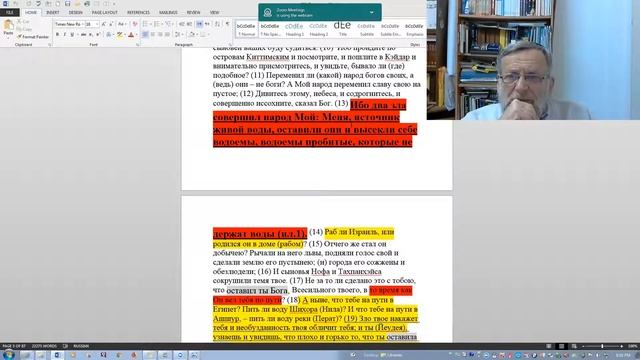The width and height of the screenshot is (640, 360).
Task: Toggle Italic formatting
Action: pos(64,35)
